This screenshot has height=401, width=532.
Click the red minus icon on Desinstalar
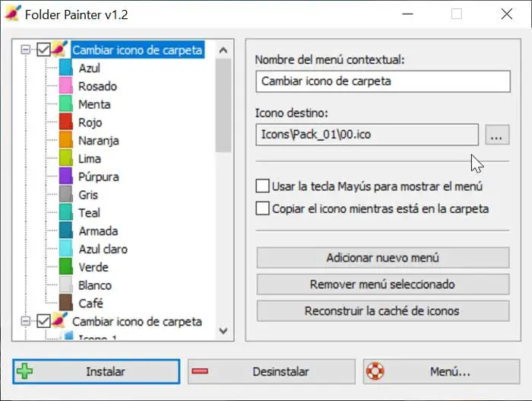200,371
